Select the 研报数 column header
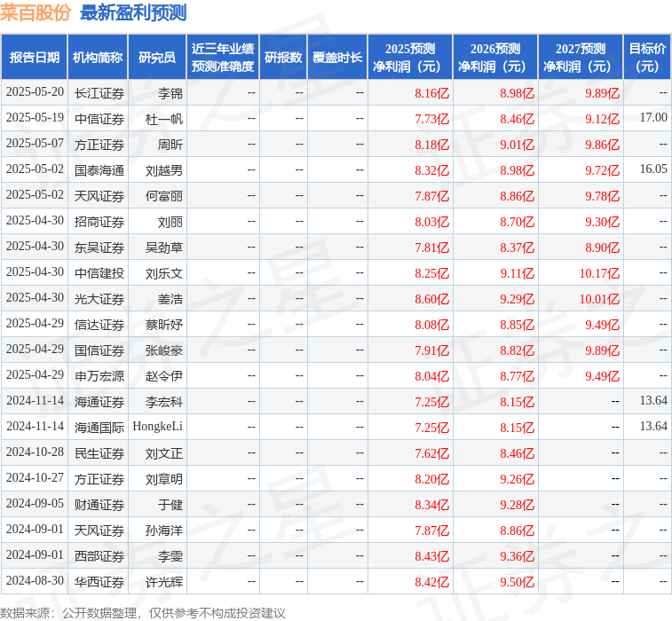Screen dimensions: 672x621 (x=283, y=57)
